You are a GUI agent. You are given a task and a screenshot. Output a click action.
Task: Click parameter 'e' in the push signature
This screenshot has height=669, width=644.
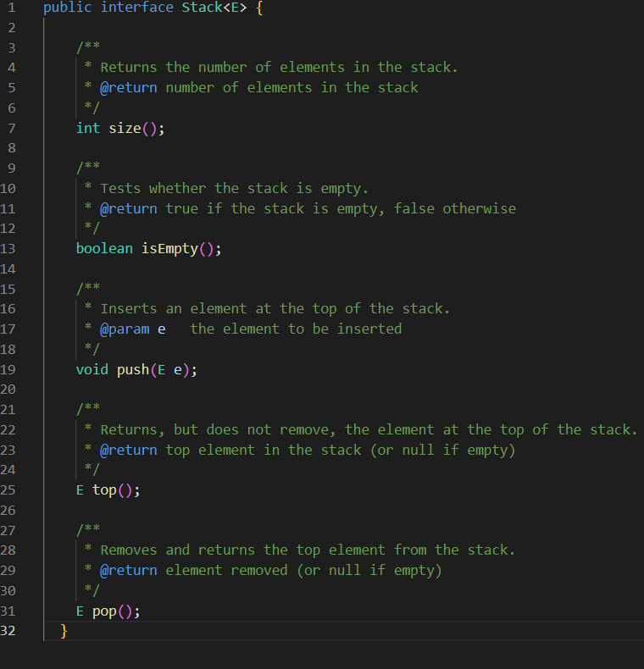point(178,370)
